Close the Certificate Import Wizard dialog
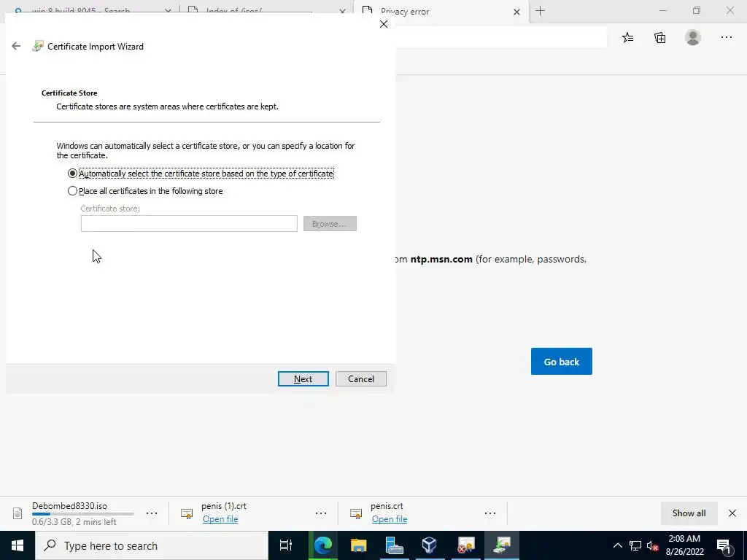Viewport: 747px width, 560px height. [x=384, y=24]
